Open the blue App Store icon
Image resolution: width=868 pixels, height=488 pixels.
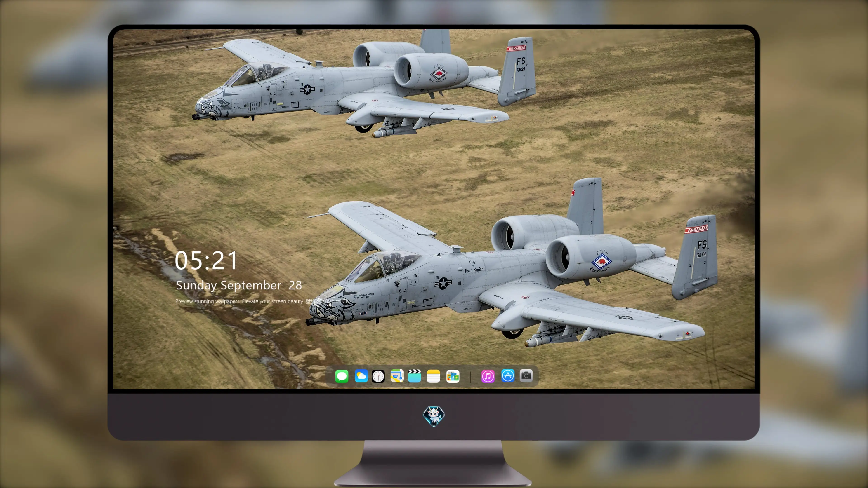(x=508, y=376)
